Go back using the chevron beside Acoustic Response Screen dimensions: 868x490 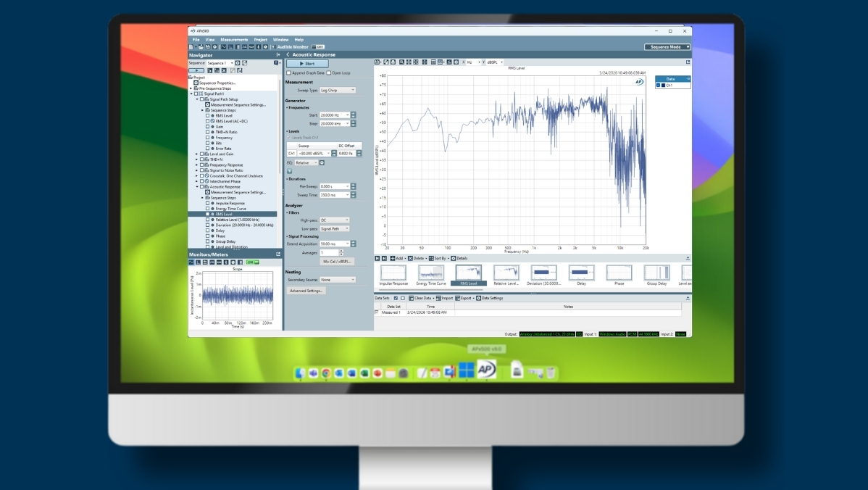pos(288,55)
